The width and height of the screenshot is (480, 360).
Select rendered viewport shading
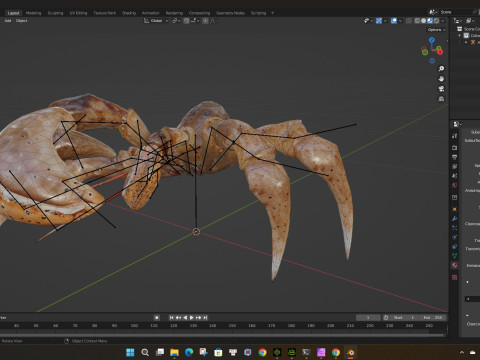coord(436,21)
